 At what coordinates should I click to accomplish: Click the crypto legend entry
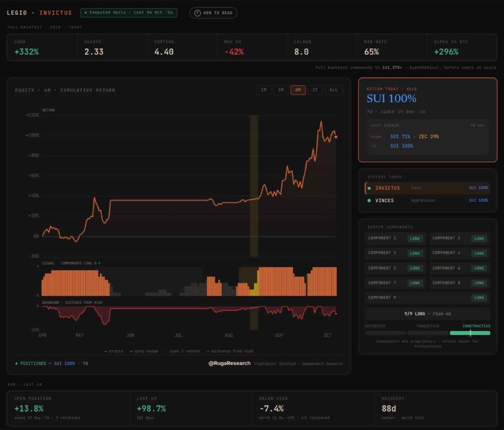(x=114, y=351)
